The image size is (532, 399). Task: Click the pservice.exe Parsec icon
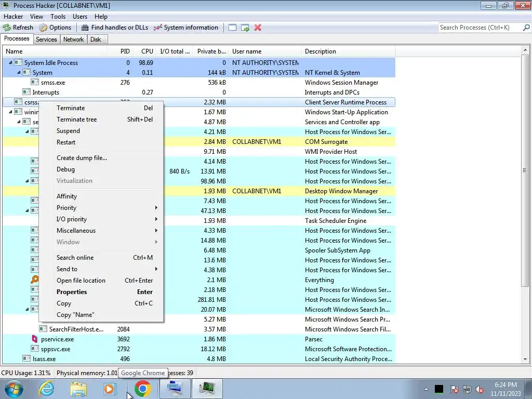tap(35, 339)
